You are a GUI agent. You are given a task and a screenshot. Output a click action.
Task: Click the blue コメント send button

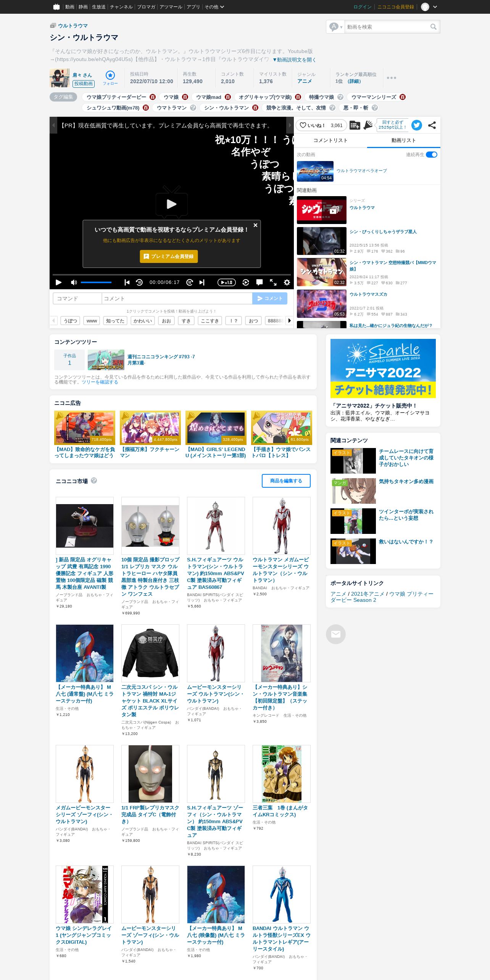[x=270, y=298]
